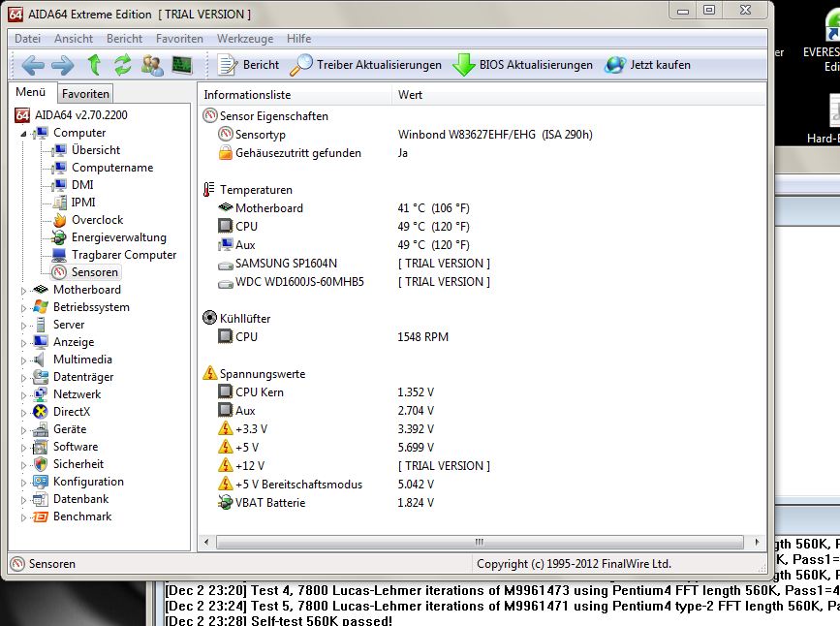Open the Favoriten menu in menu bar
The width and height of the screenshot is (840, 626).
tap(179, 39)
